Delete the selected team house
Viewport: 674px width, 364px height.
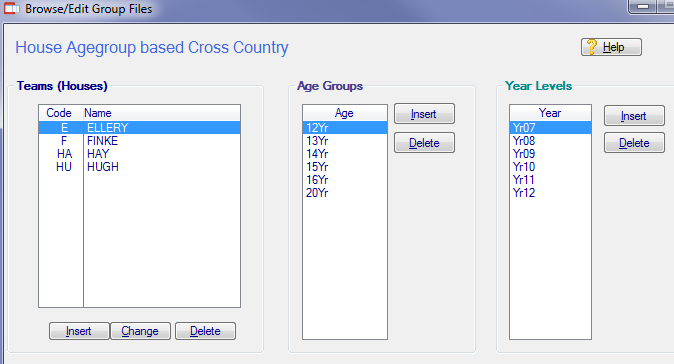coord(205,331)
